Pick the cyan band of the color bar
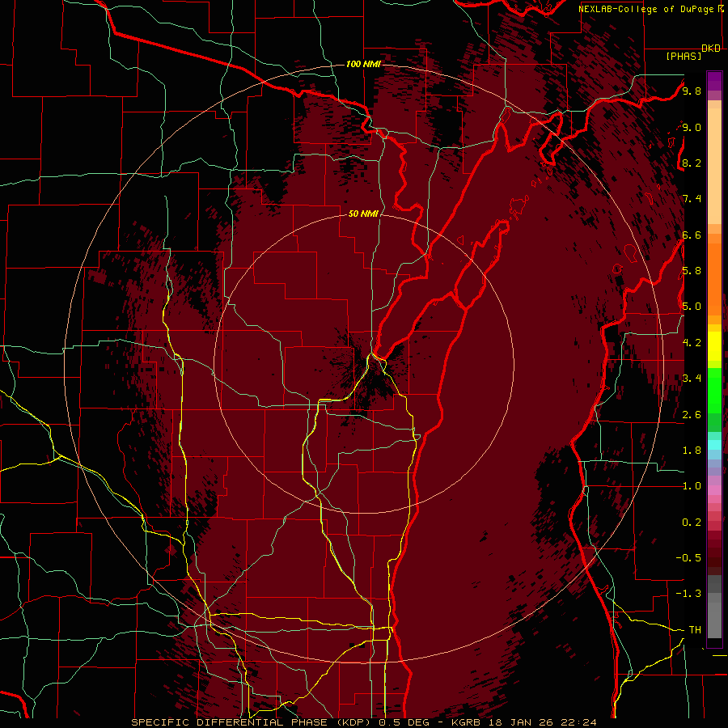The width and height of the screenshot is (728, 728). tap(714, 445)
